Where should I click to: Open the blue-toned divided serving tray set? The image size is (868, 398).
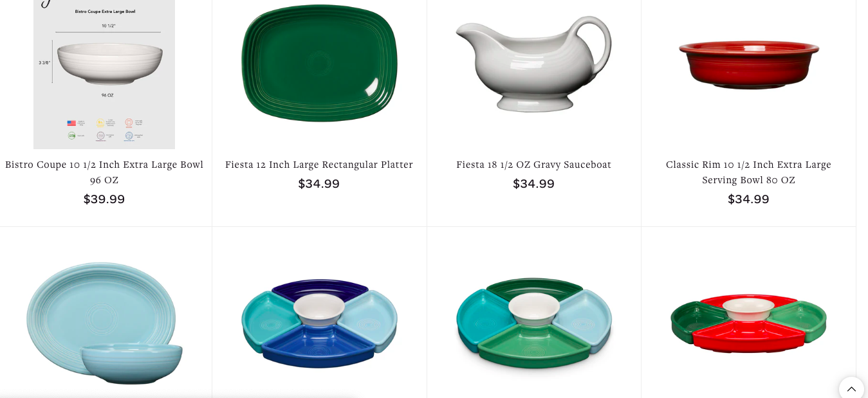coord(319,323)
